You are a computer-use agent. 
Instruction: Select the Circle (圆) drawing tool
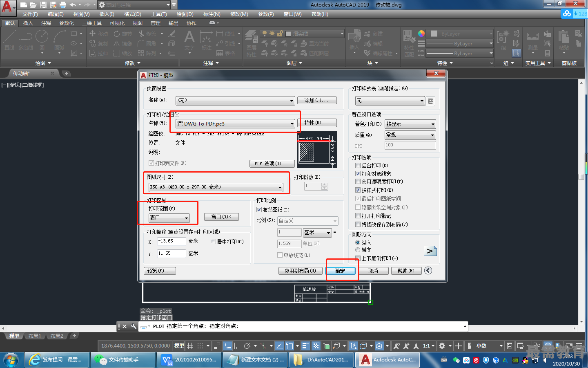(42, 40)
